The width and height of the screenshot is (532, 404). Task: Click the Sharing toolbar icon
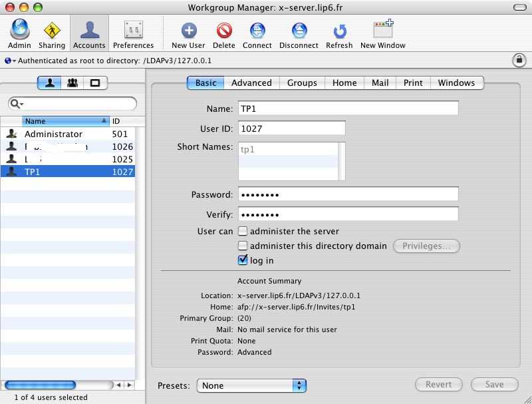tap(52, 31)
